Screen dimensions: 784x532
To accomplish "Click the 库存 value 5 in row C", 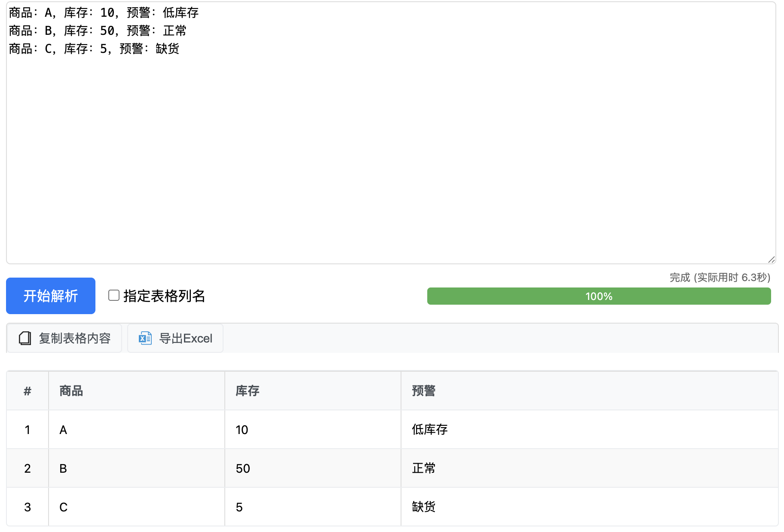I will (313, 507).
